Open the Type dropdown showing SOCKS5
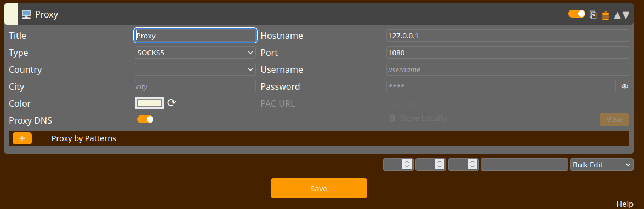This screenshot has height=209, width=644. tap(196, 53)
